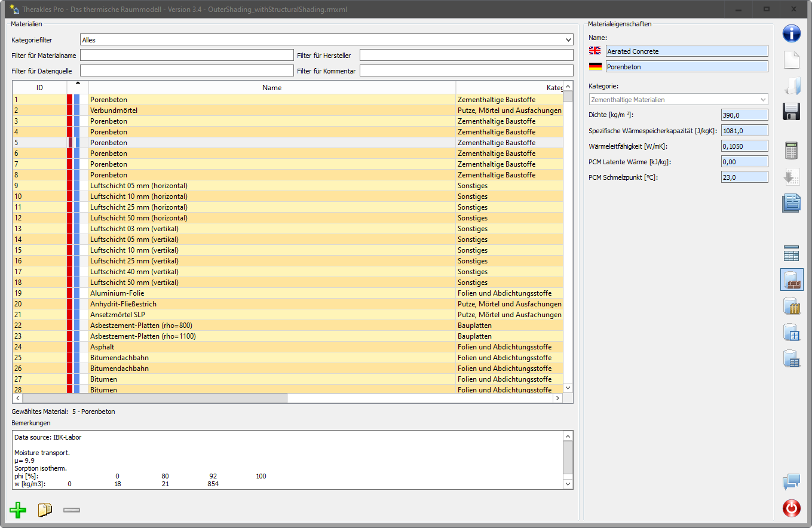The image size is (812, 528).
Task: Click the materials table horizontal scrollbar
Action: (287, 398)
